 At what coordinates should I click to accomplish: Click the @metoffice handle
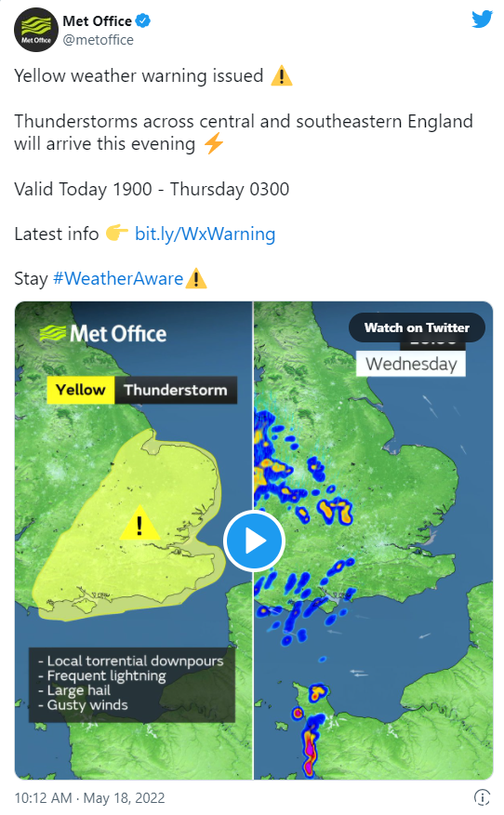point(99,40)
